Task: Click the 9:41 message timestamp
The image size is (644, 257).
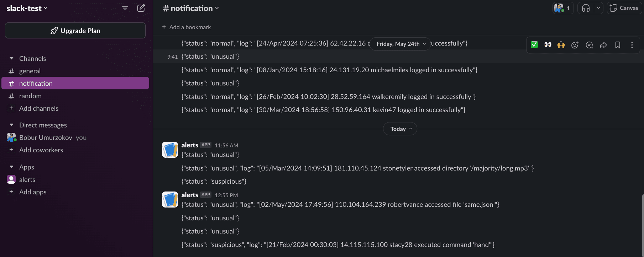Action: pyautogui.click(x=172, y=57)
